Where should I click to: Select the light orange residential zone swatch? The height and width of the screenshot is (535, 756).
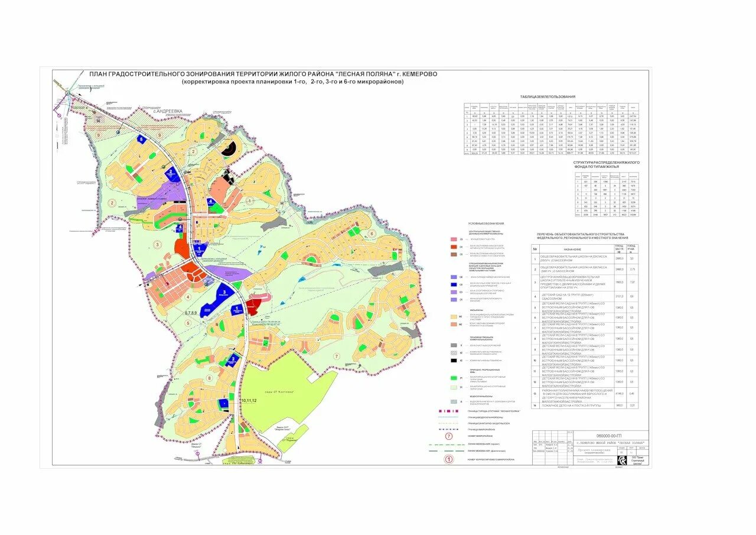tap(454, 316)
